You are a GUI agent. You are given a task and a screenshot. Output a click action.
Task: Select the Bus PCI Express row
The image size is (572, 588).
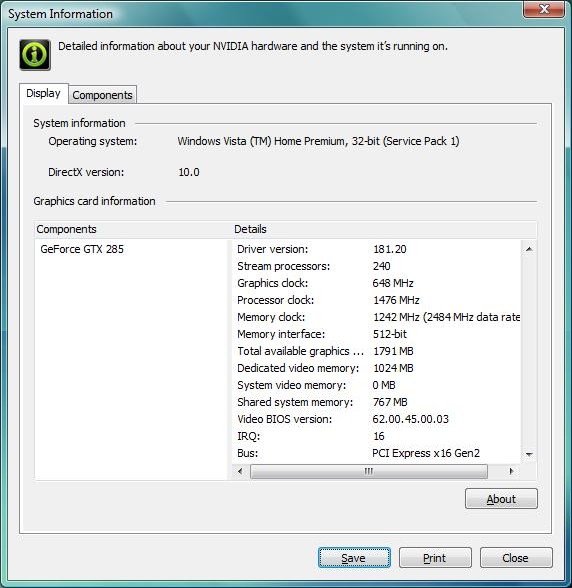377,453
